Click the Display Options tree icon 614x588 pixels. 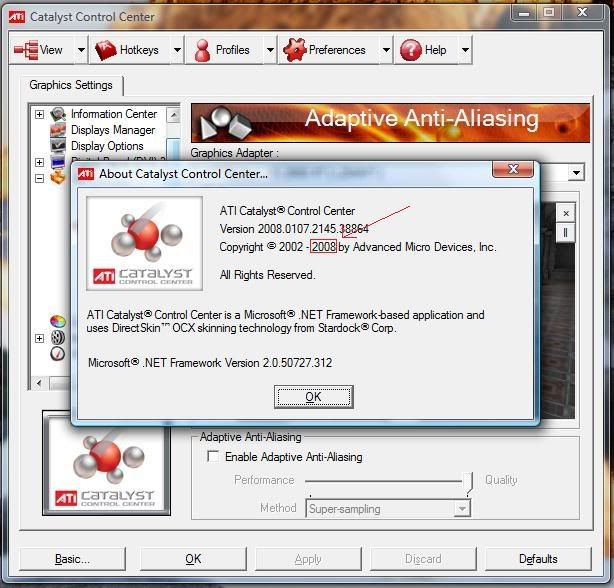pyautogui.click(x=58, y=146)
